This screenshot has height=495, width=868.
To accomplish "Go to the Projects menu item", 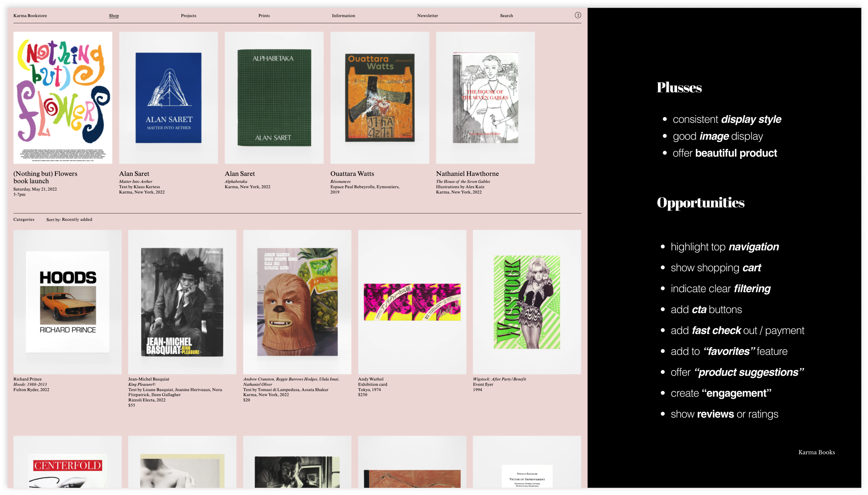I will (189, 16).
